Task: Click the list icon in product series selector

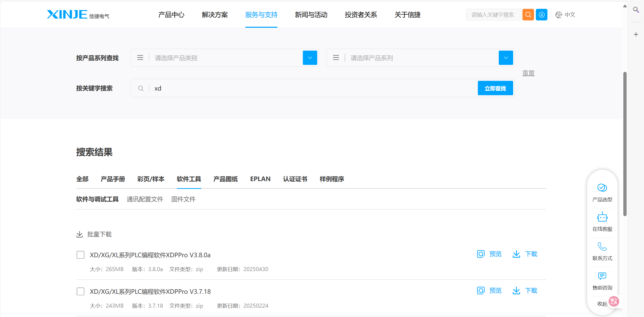Action: click(x=336, y=58)
